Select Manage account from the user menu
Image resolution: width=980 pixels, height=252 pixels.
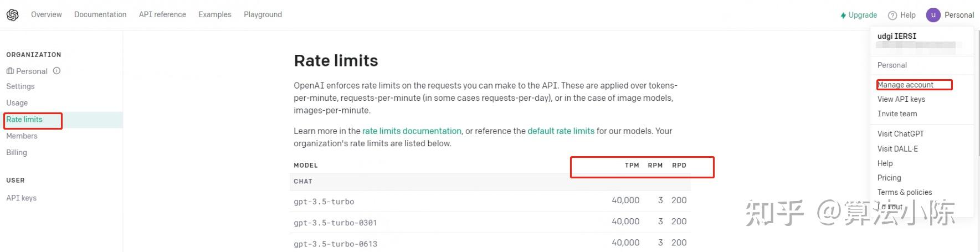point(905,85)
